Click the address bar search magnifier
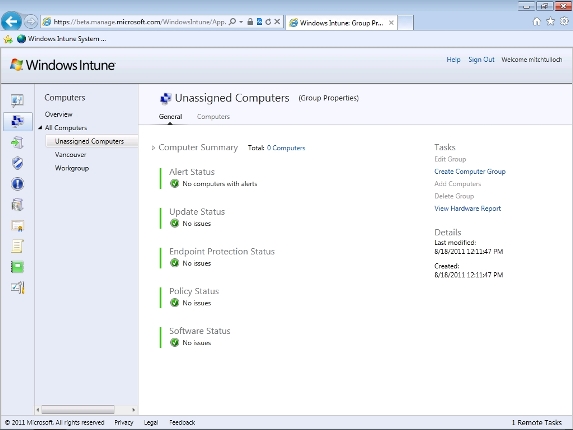 (232, 22)
